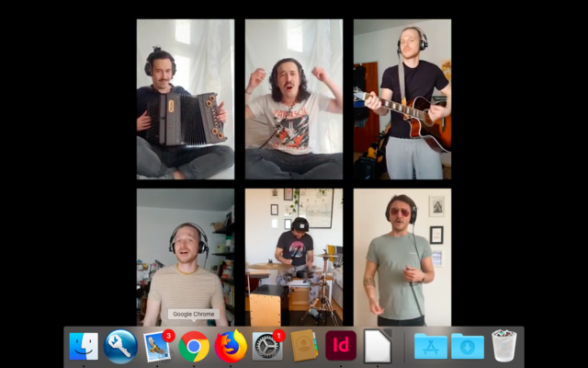Launch the blue wrench utility app
Image resolution: width=588 pixels, height=368 pixels.
[x=121, y=347]
